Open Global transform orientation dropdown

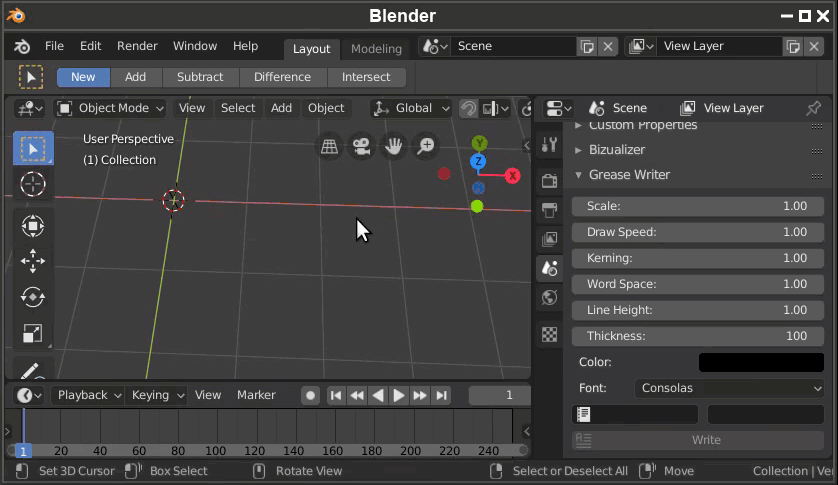(x=410, y=109)
